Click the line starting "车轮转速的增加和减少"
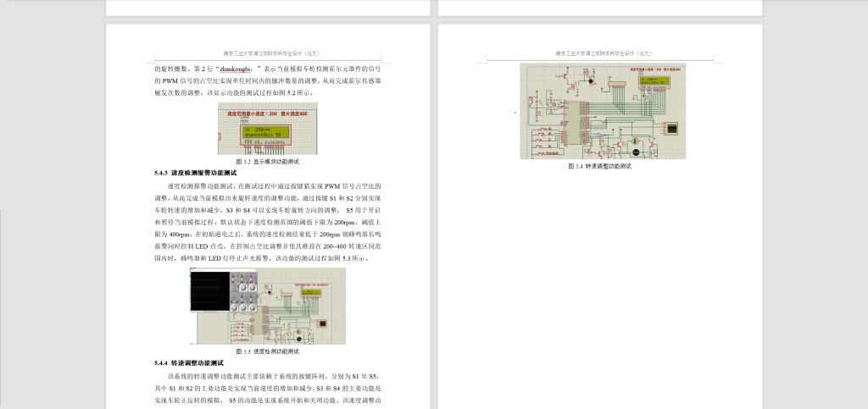This screenshot has height=409, width=868. pyautogui.click(x=267, y=211)
